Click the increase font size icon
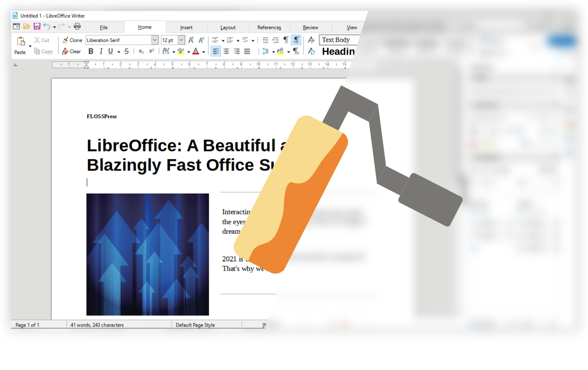 click(x=191, y=40)
